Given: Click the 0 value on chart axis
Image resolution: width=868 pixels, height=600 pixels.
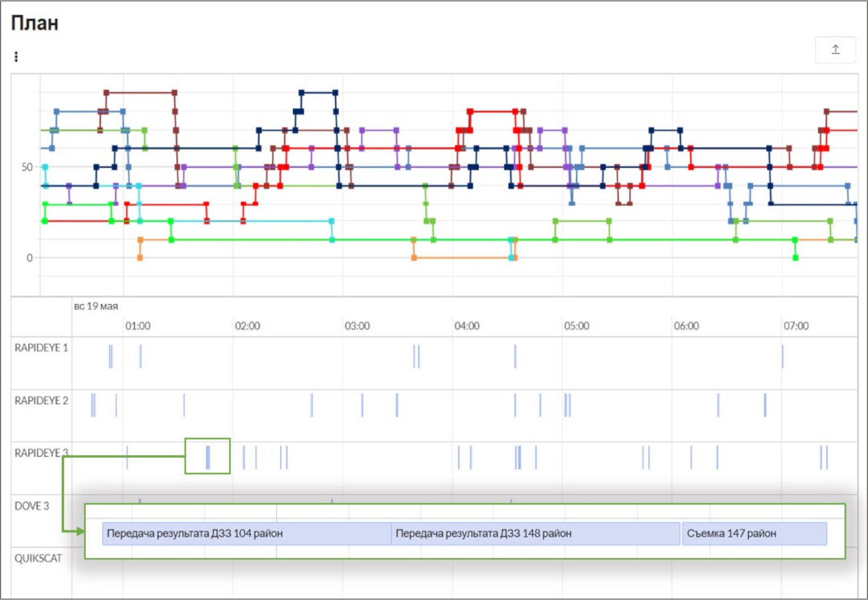Looking at the screenshot, I should [x=30, y=258].
